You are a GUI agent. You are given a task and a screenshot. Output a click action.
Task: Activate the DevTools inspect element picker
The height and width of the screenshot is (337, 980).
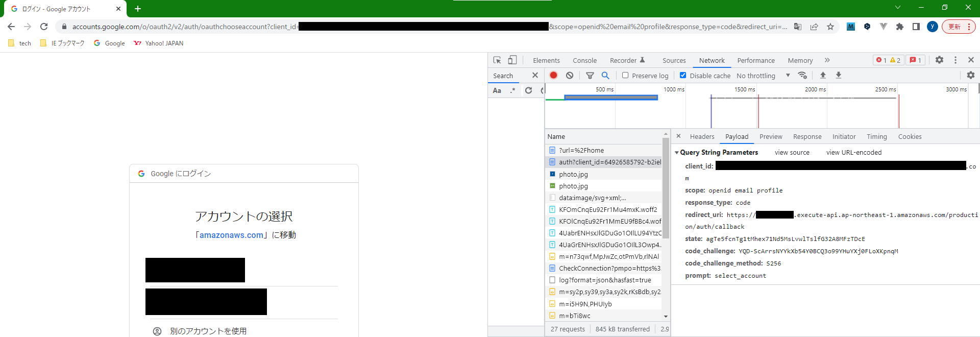(x=497, y=60)
